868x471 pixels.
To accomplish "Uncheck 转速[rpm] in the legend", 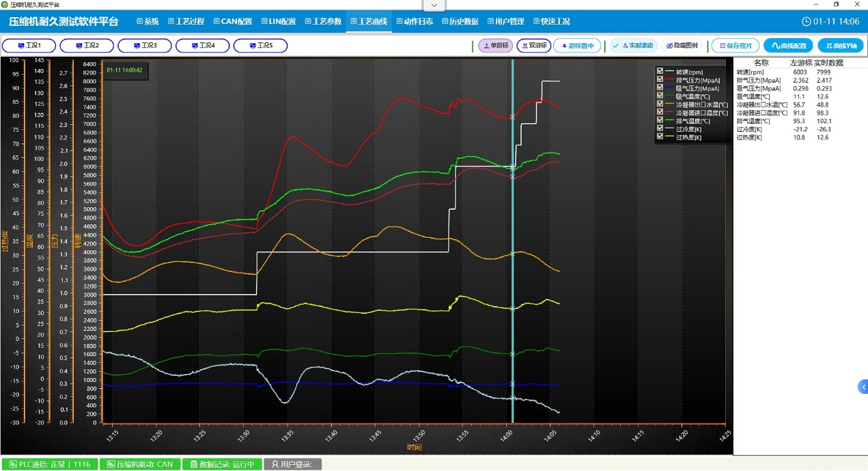I will point(660,71).
